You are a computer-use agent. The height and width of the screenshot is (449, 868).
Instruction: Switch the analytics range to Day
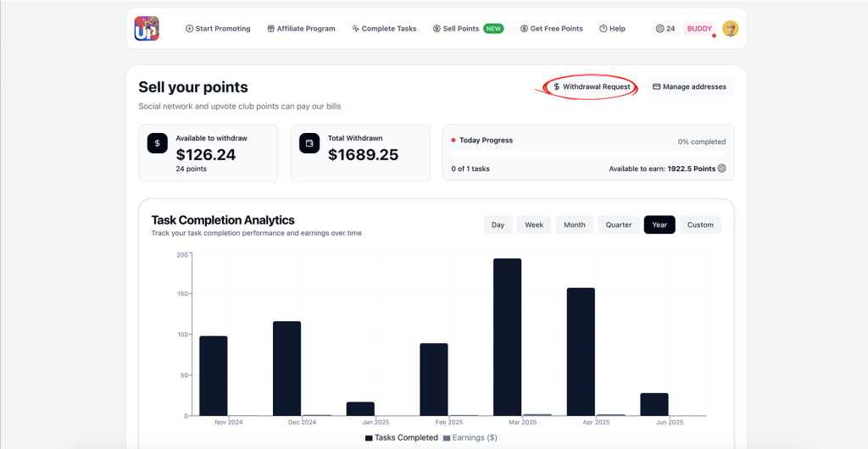pyautogui.click(x=498, y=224)
